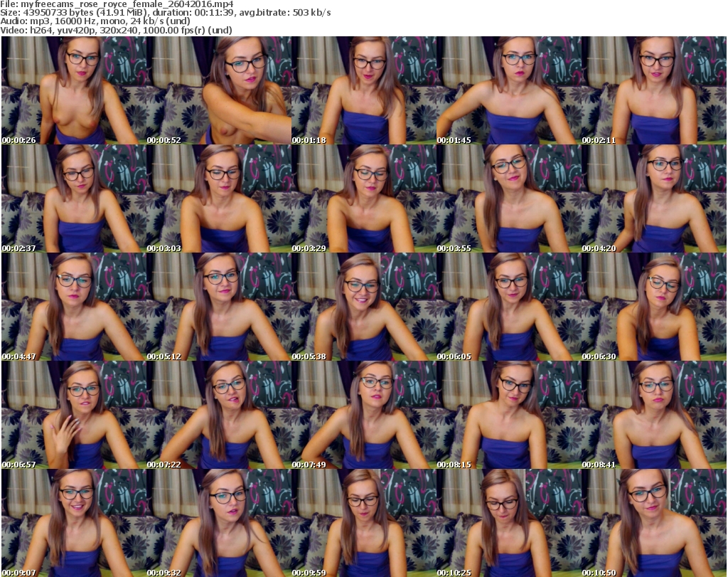Choose the thumbnail at 00:04:20
The image size is (728, 577).
[x=654, y=198]
